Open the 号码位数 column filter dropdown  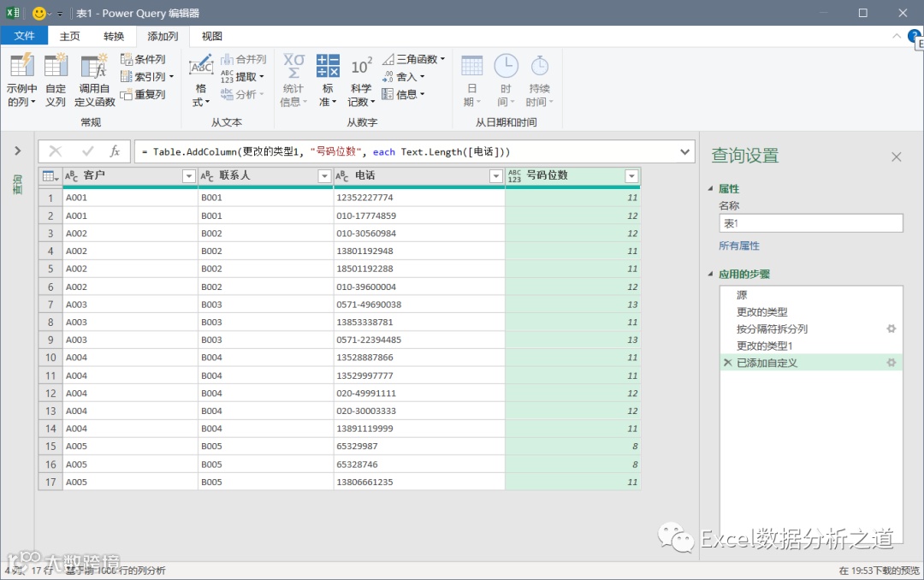point(631,175)
